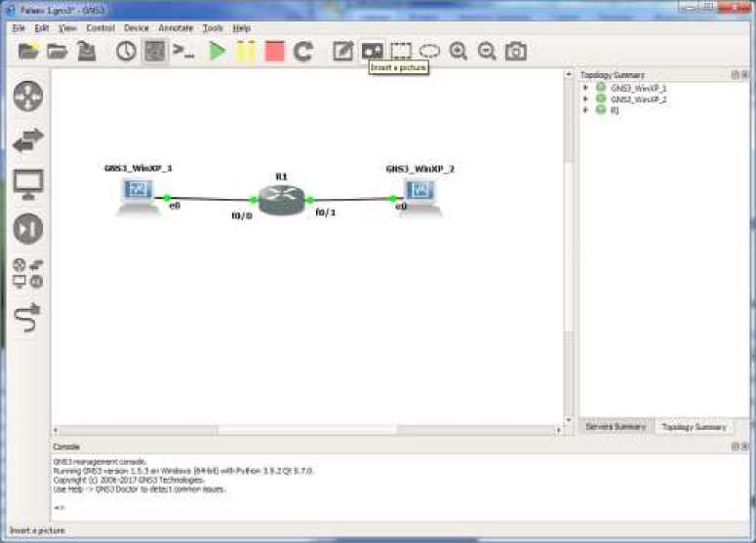Switch to the Servers Summary tab
The height and width of the screenshot is (543, 756).
616,426
